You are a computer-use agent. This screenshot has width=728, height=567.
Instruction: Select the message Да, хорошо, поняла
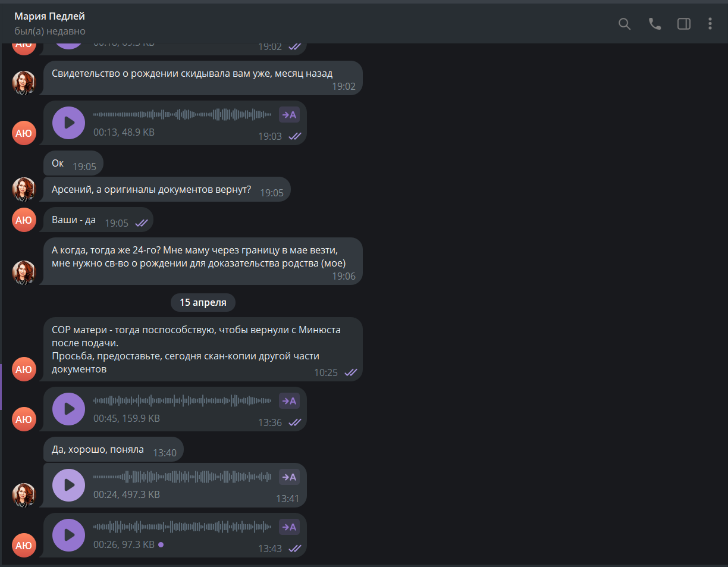click(x=114, y=449)
